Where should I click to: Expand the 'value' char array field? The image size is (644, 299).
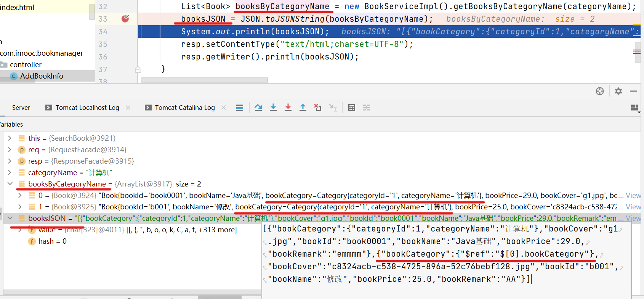20,230
